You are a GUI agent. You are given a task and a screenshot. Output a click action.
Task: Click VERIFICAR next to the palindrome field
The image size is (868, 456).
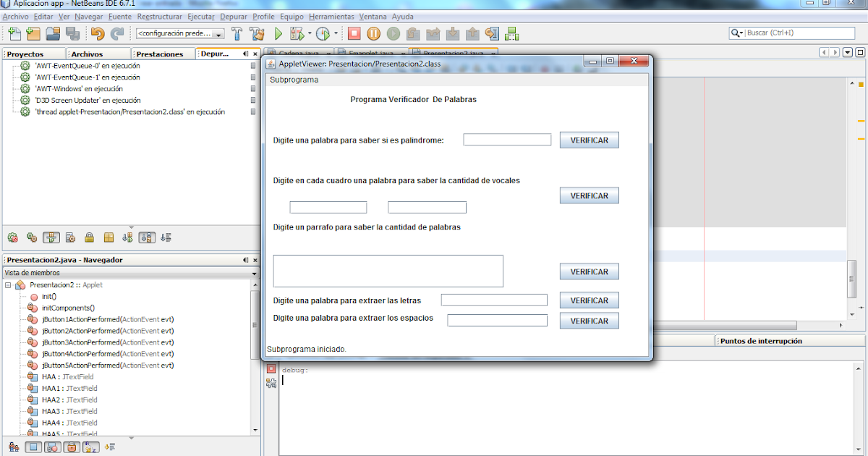point(588,139)
